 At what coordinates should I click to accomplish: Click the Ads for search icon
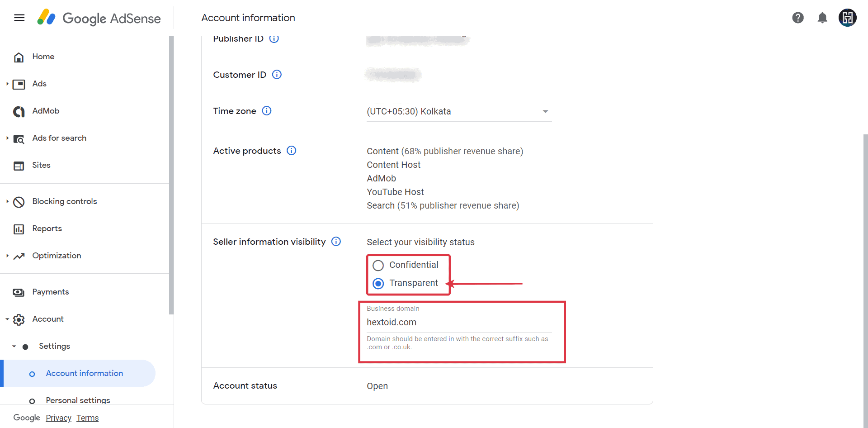coord(19,138)
